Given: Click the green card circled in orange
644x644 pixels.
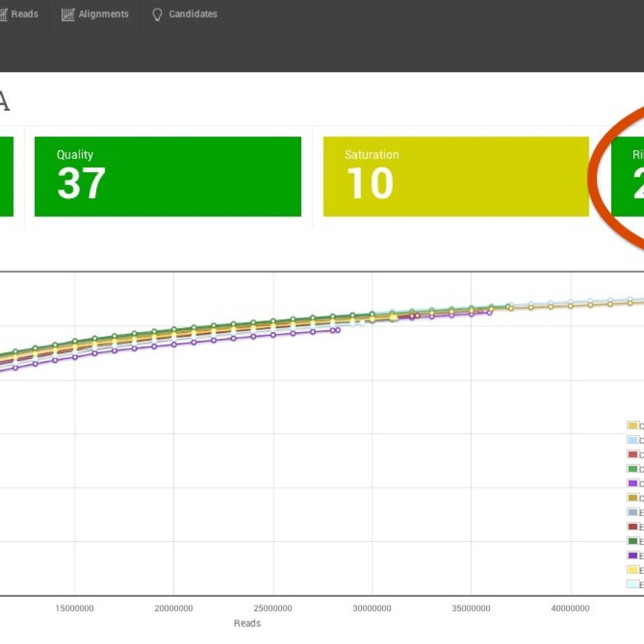Looking at the screenshot, I should point(628,177).
